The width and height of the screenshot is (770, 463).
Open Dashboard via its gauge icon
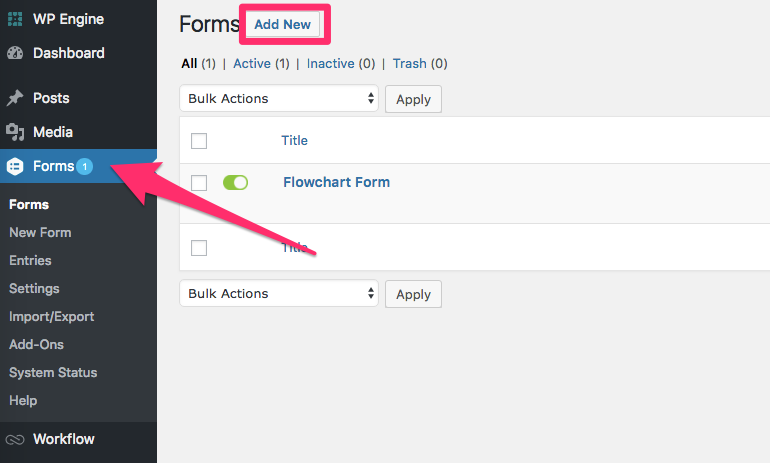(x=16, y=53)
